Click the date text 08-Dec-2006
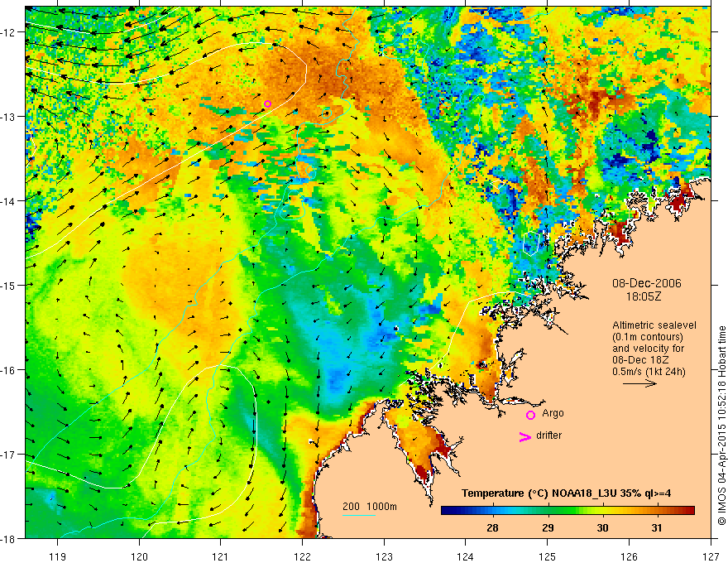 (x=647, y=283)
